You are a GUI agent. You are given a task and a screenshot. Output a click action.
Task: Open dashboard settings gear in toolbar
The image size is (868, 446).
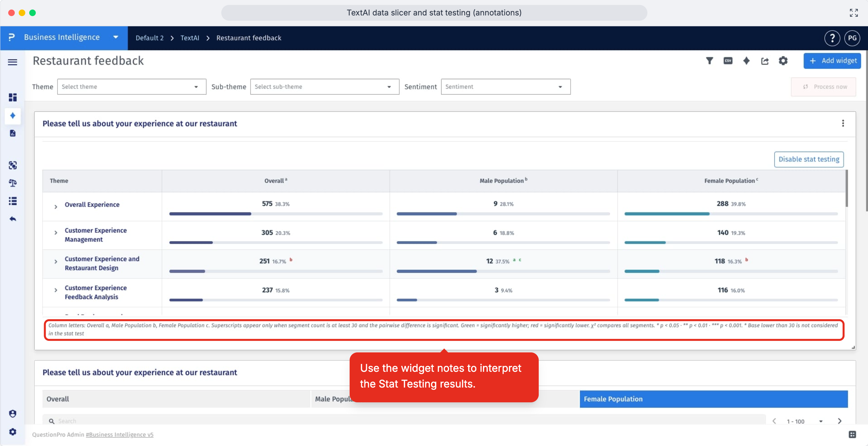click(783, 61)
